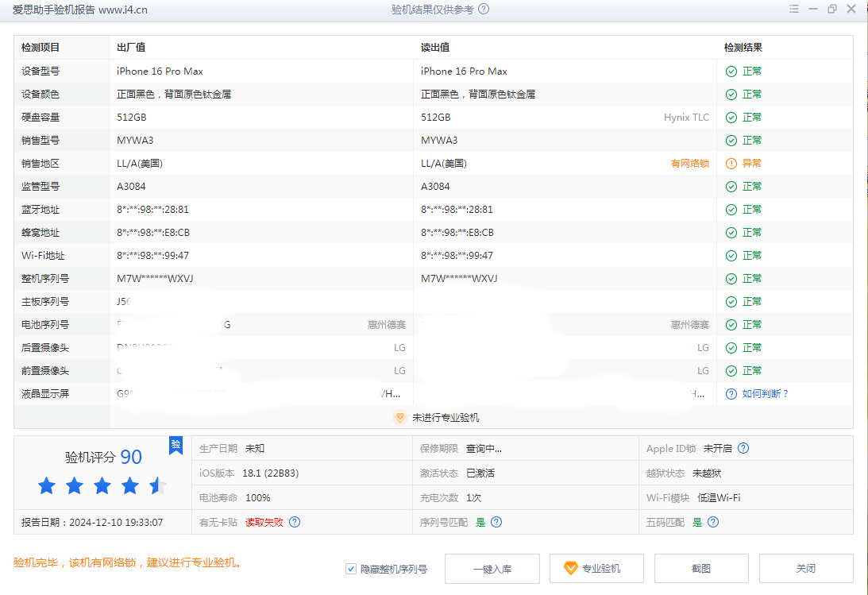Click status check icon in 硬盘容量 row

click(x=731, y=118)
